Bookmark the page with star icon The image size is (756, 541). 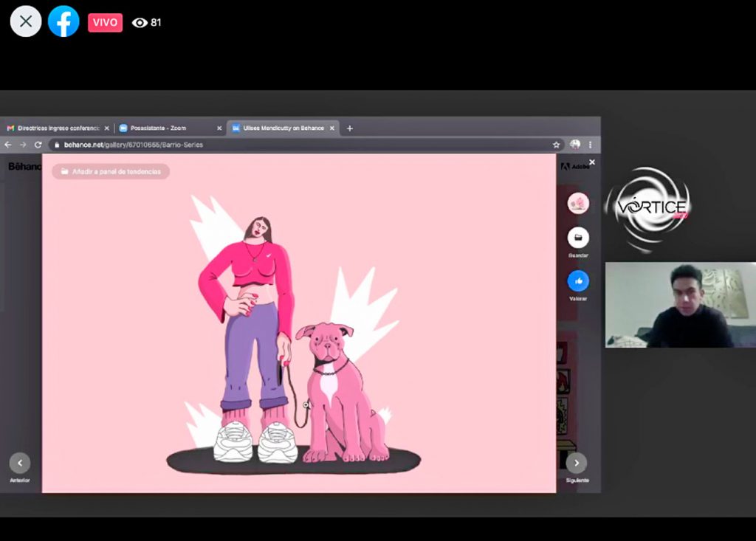pyautogui.click(x=556, y=145)
